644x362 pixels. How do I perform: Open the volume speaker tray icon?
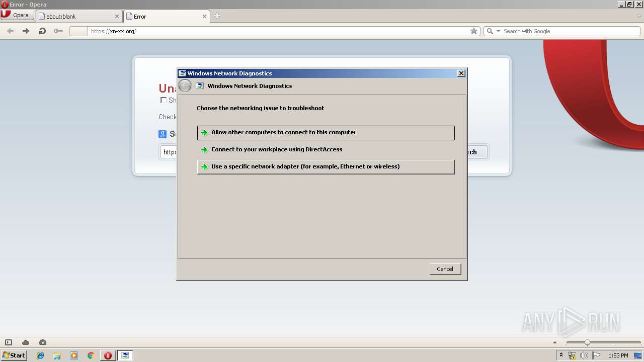point(584,355)
